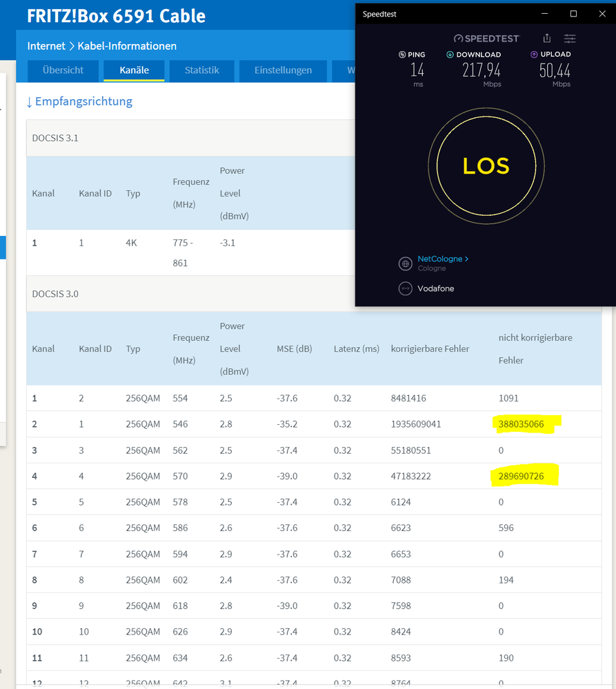Select the Einstellungen tab
This screenshot has height=689, width=616.
pos(283,70)
